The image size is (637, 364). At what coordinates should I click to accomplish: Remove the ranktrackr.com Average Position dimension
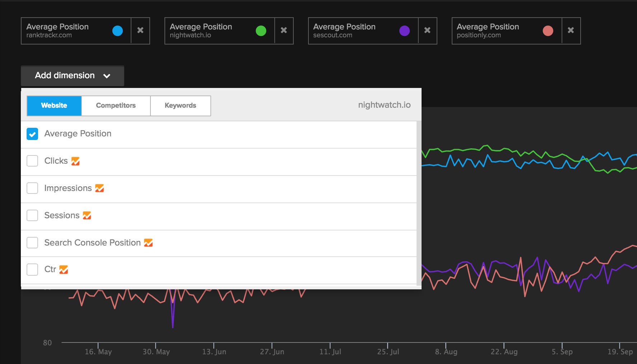(140, 31)
